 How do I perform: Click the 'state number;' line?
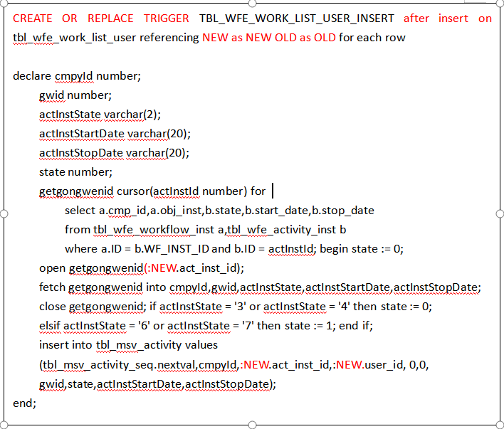75,172
